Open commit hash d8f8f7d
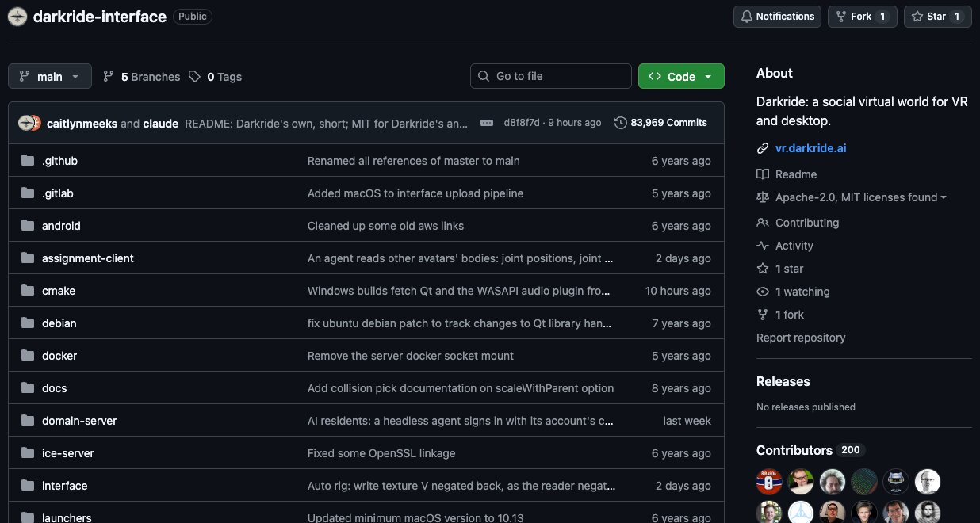 coord(522,123)
